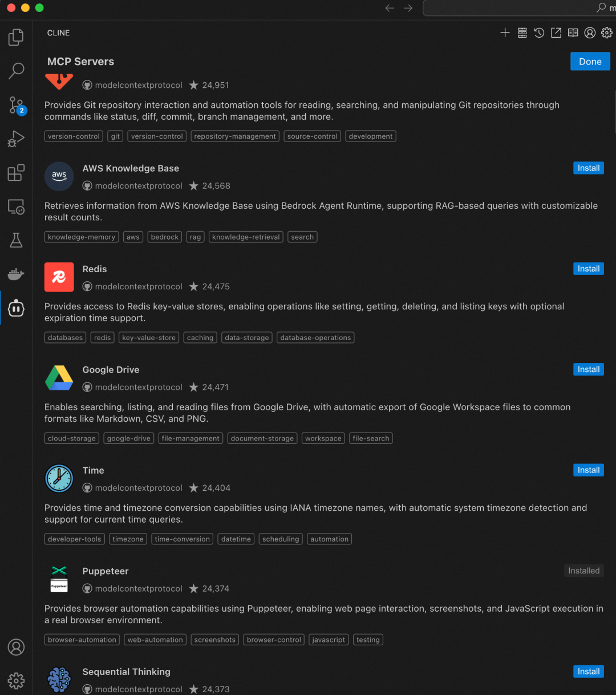
Task: Install the AWS Knowledge Base server
Action: (x=589, y=168)
